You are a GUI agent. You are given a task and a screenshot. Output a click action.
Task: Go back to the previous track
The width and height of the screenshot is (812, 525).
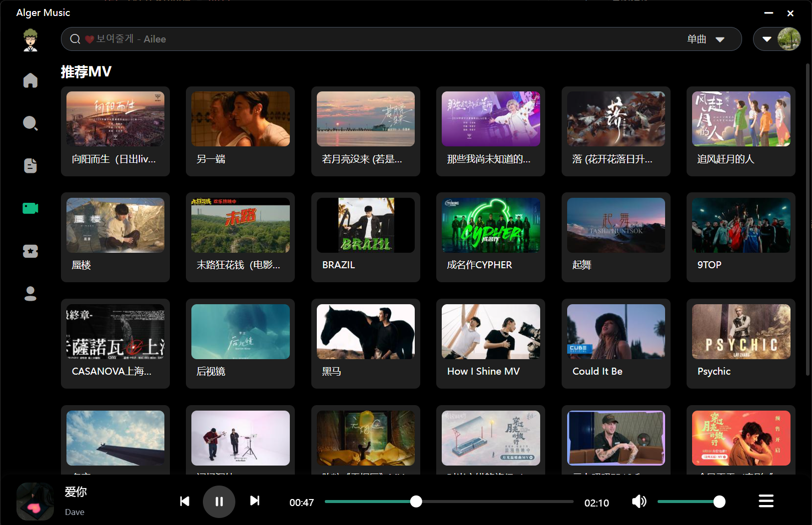(x=184, y=501)
